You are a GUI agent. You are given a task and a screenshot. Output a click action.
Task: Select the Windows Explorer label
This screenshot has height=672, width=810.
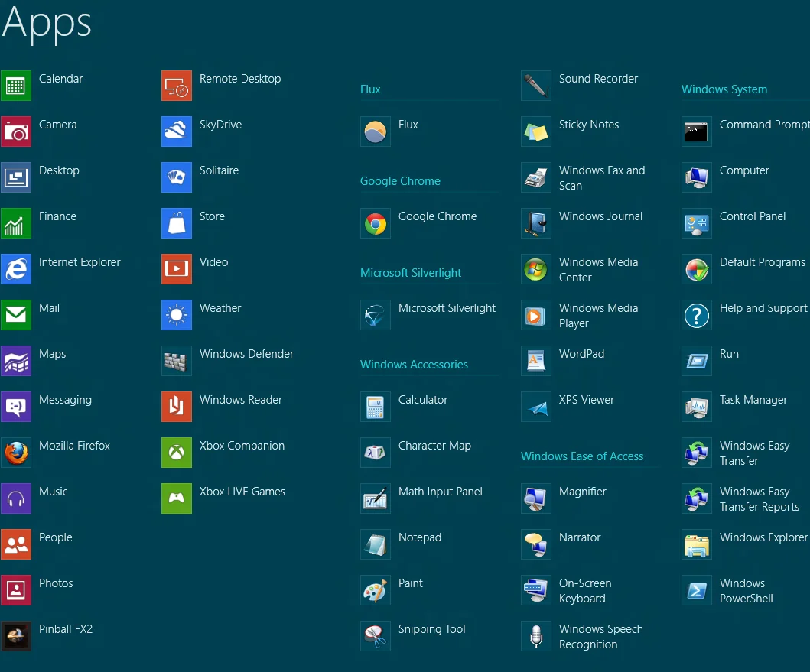[x=763, y=537]
